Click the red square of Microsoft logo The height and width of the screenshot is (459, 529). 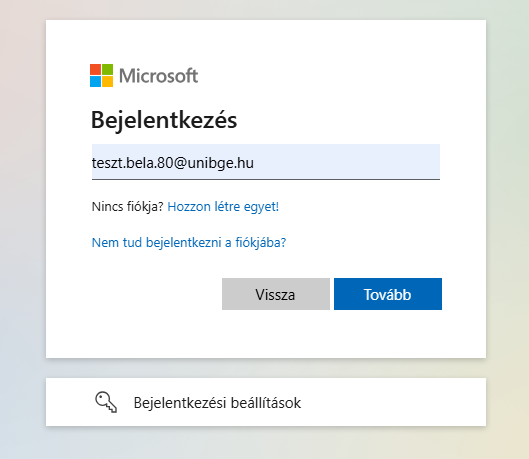[x=95, y=69]
